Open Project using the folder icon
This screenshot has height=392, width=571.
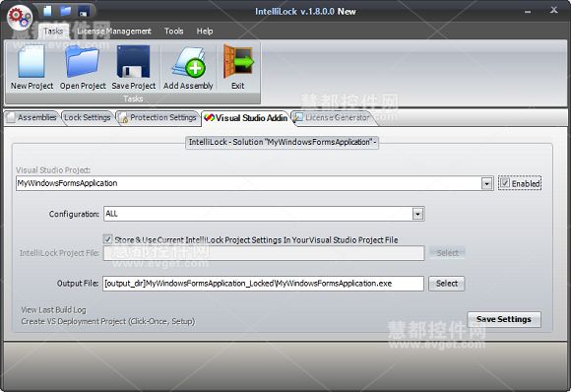[x=83, y=68]
